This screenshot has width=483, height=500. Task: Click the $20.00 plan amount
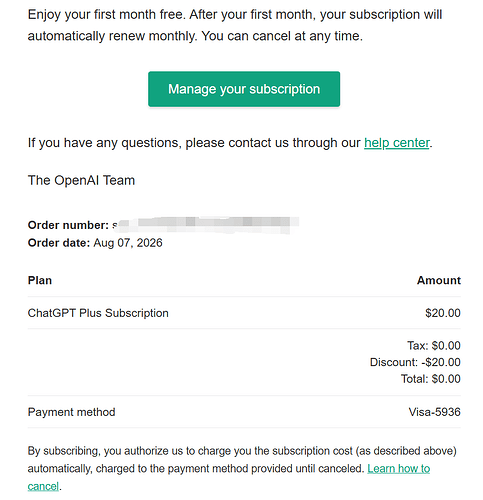[x=443, y=313]
